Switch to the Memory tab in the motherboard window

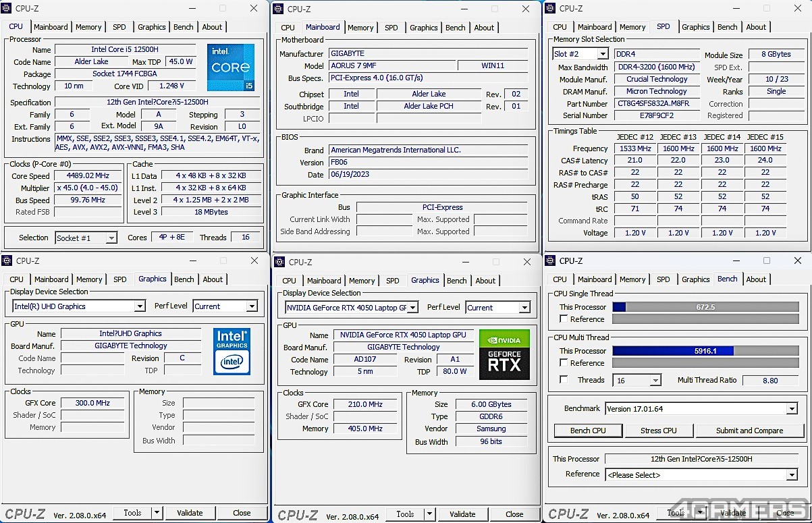point(360,28)
